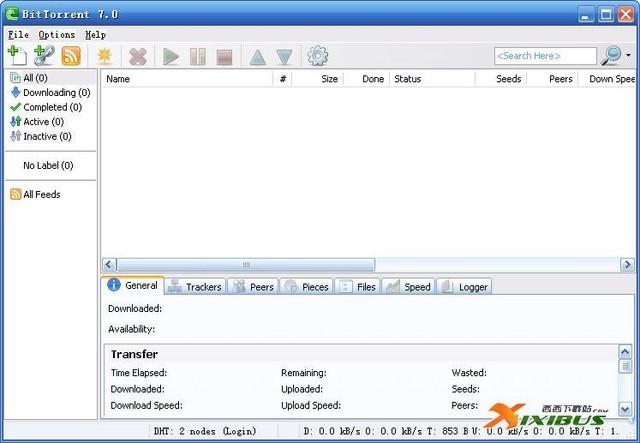This screenshot has height=443, width=640.
Task: Open Preferences gear icon
Action: [x=318, y=56]
